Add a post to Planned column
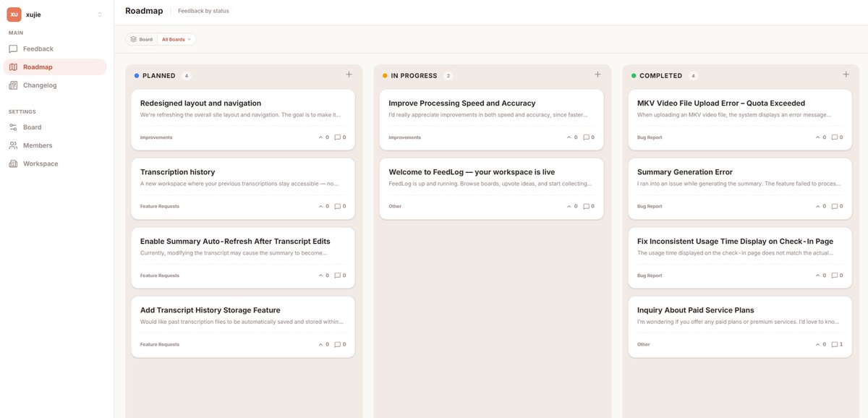Image resolution: width=868 pixels, height=418 pixels. [x=349, y=74]
